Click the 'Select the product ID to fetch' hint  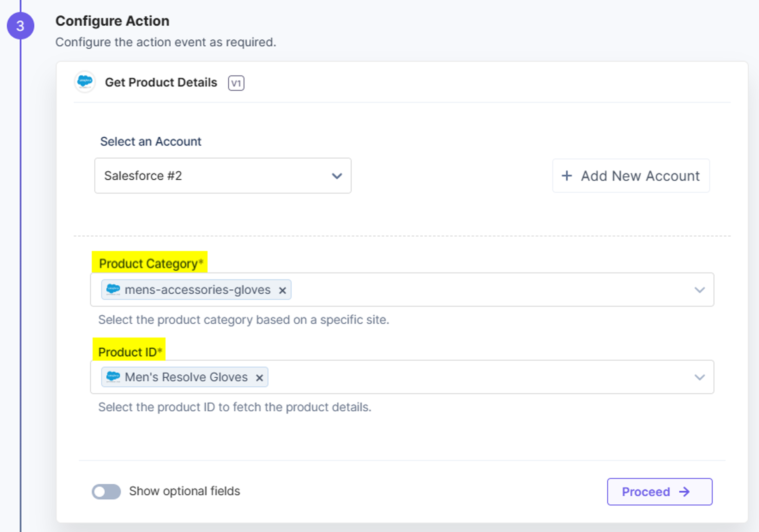point(235,407)
